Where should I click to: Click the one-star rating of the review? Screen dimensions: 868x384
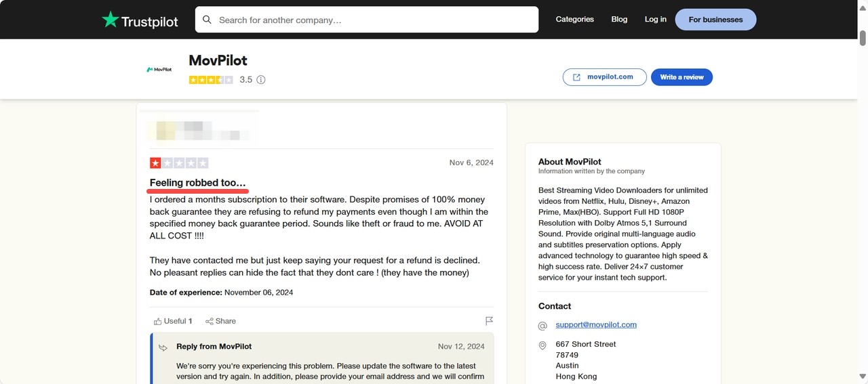179,163
